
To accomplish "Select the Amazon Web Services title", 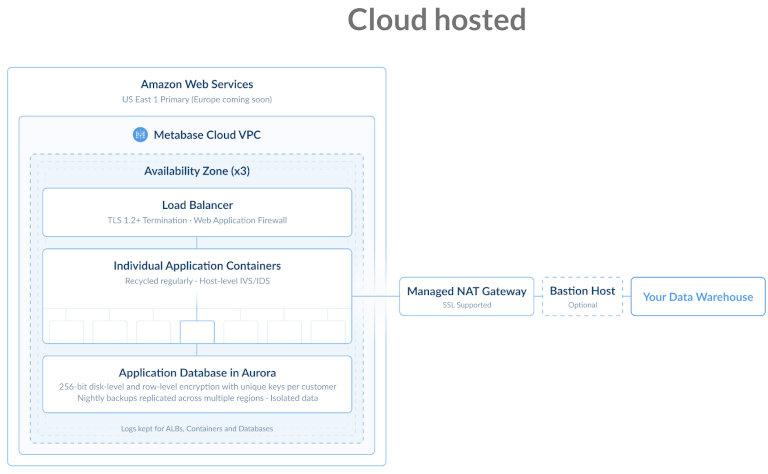I will tap(197, 85).
